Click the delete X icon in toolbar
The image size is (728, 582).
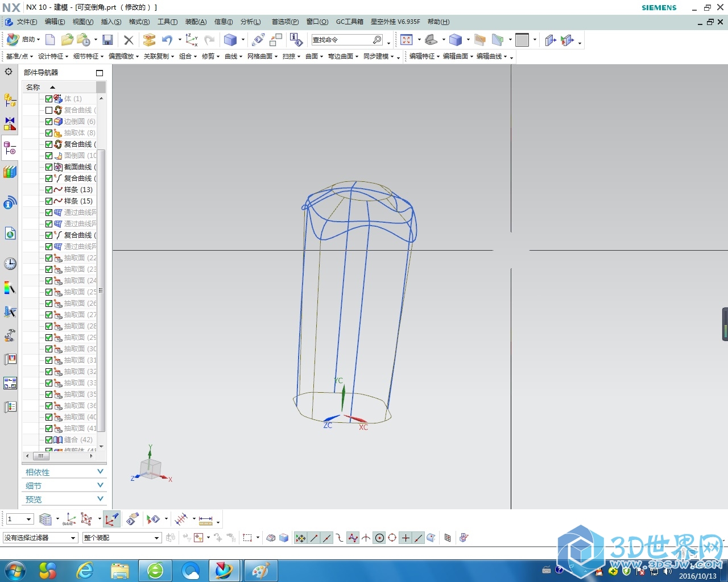pyautogui.click(x=129, y=40)
